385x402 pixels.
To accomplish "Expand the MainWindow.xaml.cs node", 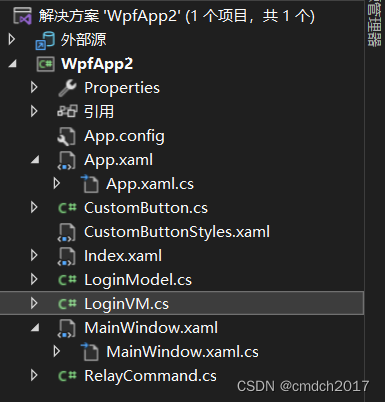I will (x=57, y=352).
